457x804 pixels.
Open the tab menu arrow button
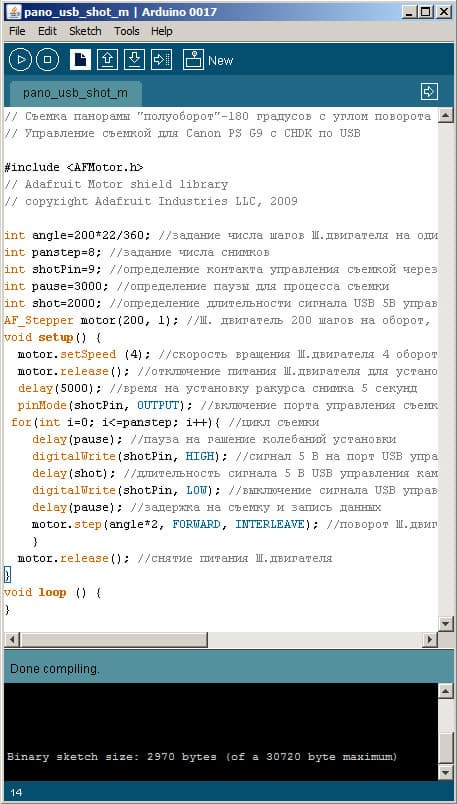(429, 92)
